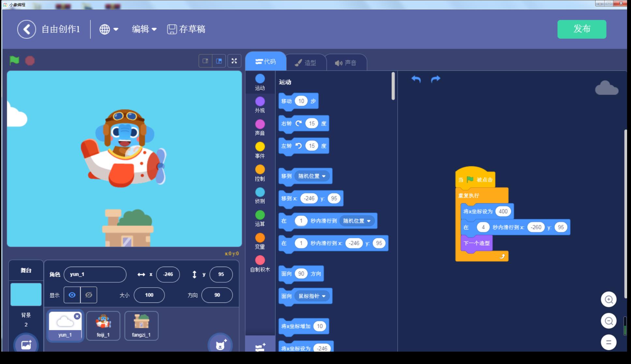
Task: Select the 控制 block category
Action: [x=260, y=173]
